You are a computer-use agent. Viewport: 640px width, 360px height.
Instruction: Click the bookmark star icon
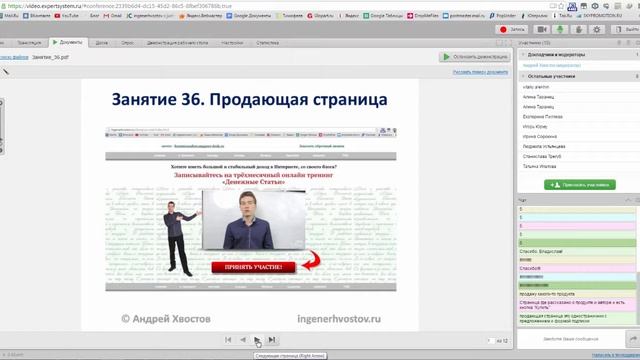[561, 6]
